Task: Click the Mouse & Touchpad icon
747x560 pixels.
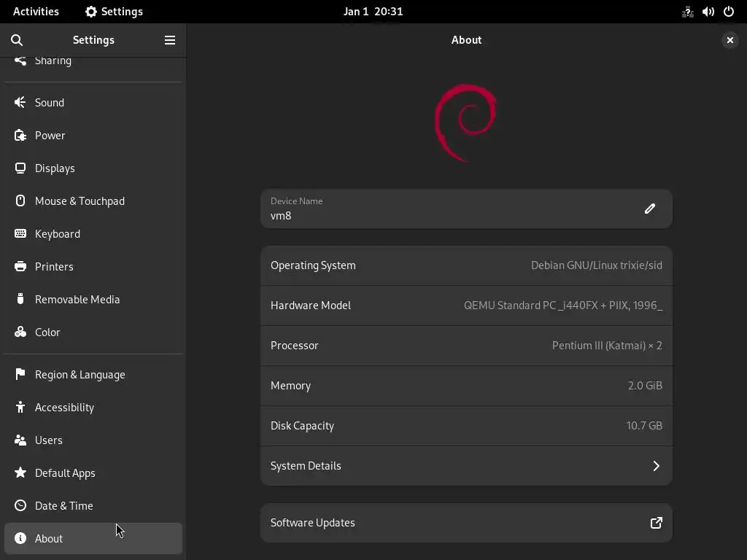Action: coord(20,201)
